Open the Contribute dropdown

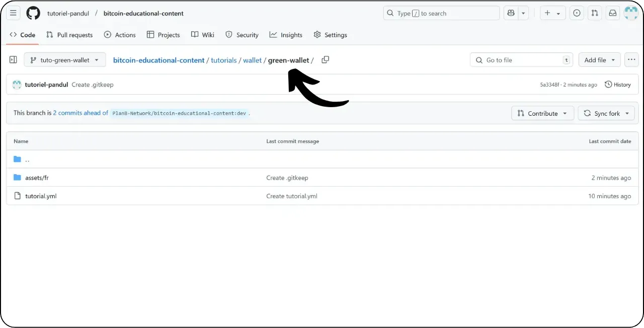(x=542, y=113)
